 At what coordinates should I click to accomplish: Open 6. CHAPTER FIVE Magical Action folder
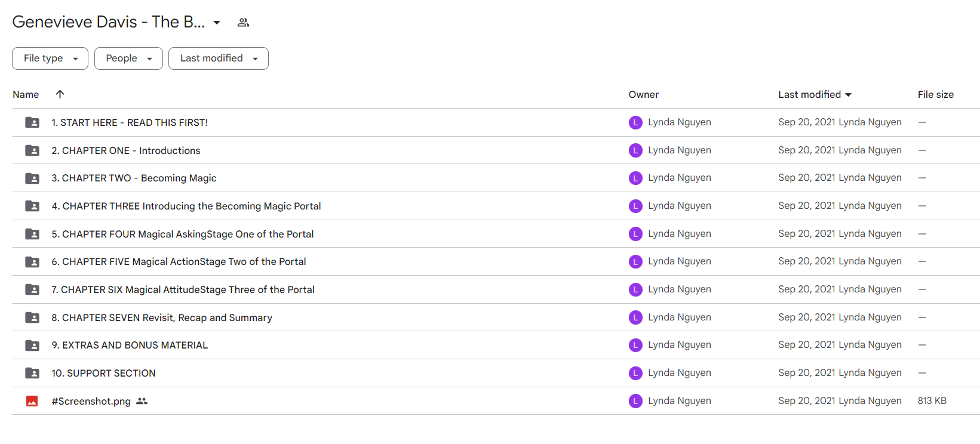pyautogui.click(x=179, y=261)
